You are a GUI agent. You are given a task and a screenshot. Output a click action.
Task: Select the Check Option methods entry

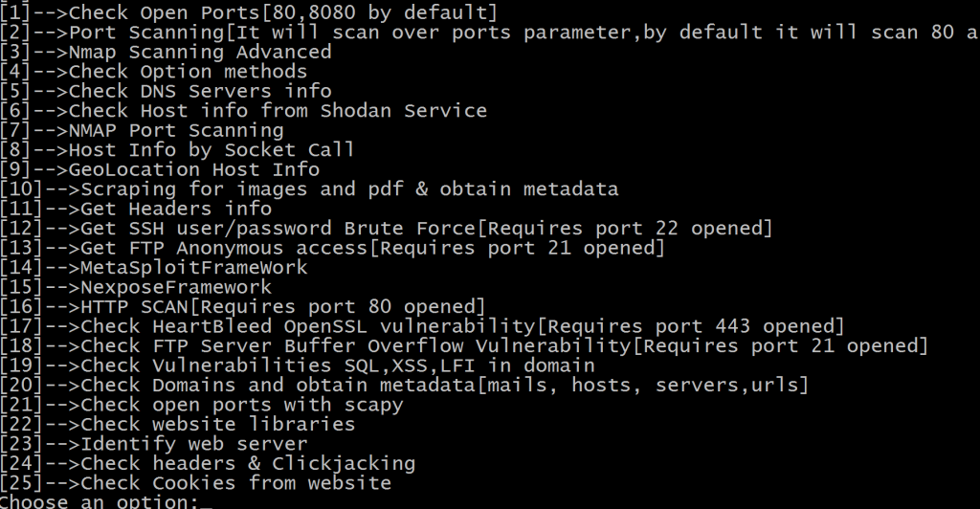coord(153,72)
